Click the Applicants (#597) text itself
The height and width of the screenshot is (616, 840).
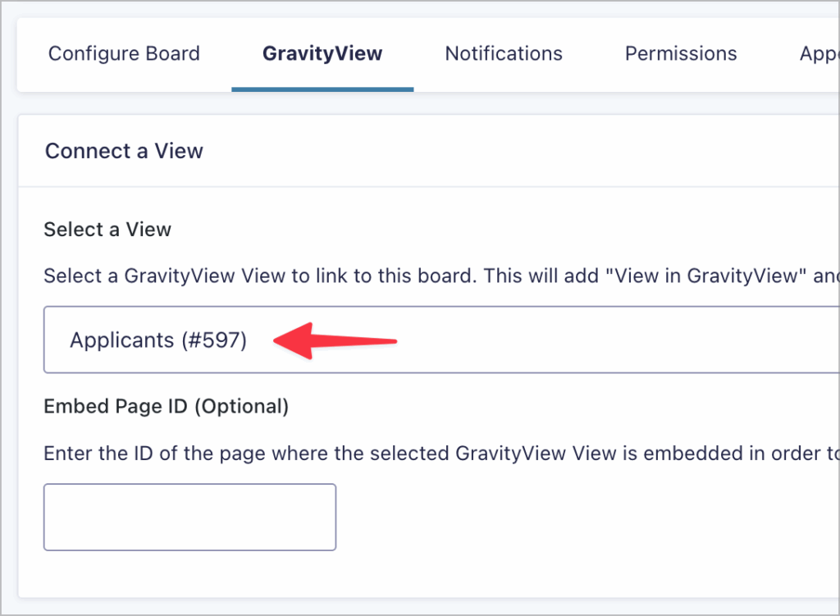coord(158,339)
